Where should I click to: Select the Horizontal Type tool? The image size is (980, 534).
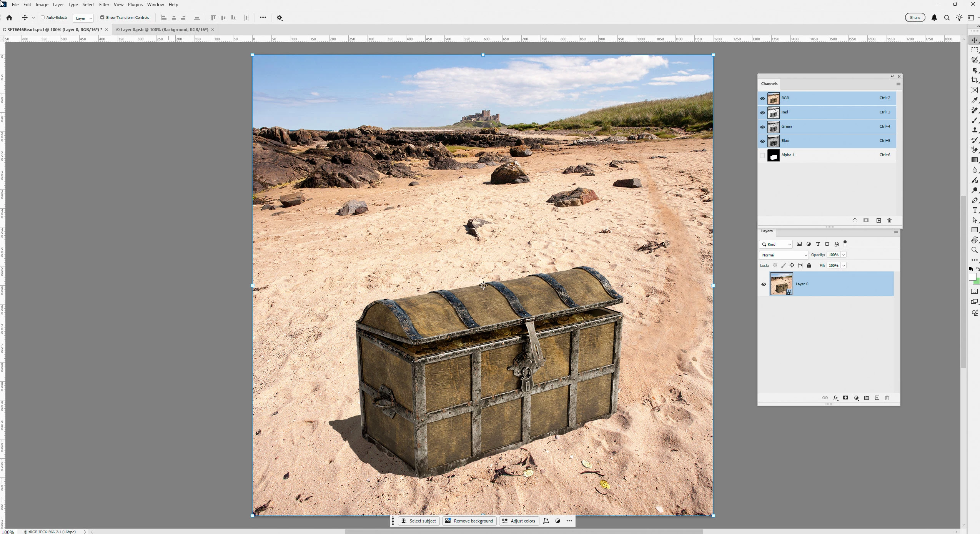point(974,210)
